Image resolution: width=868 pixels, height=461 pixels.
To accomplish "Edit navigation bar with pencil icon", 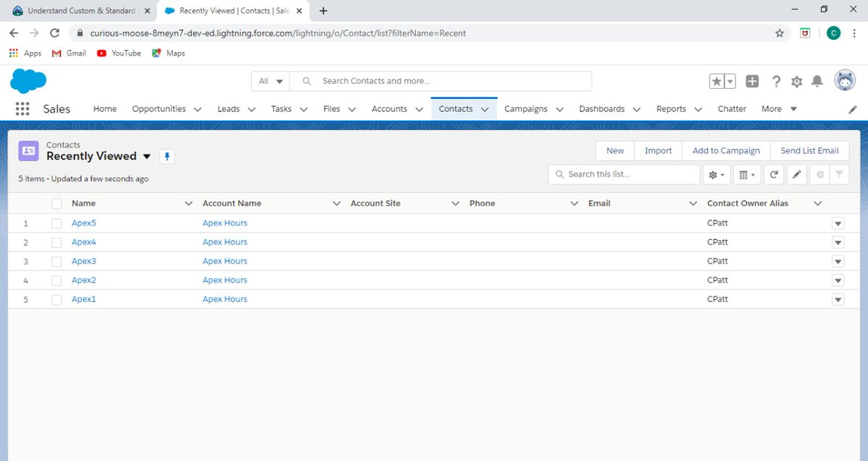I will [x=853, y=109].
